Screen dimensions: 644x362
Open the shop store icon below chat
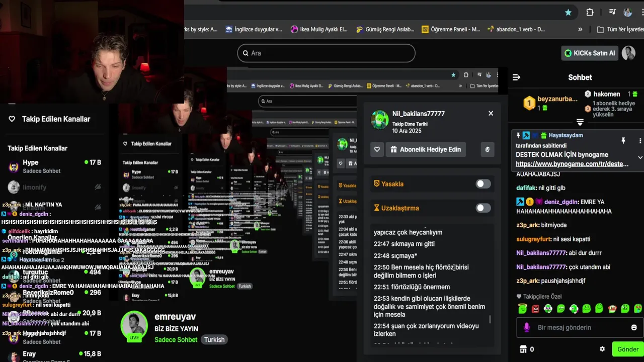(x=523, y=349)
